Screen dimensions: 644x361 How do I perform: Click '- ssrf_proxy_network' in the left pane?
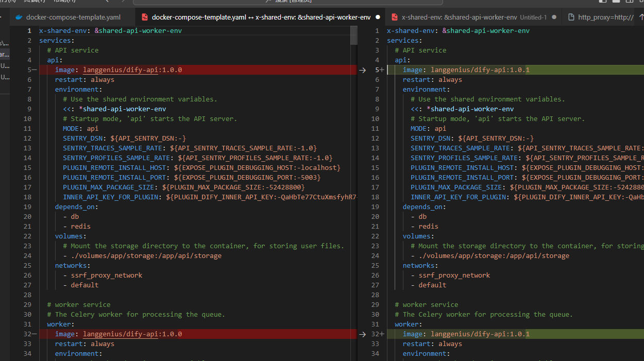pos(103,275)
